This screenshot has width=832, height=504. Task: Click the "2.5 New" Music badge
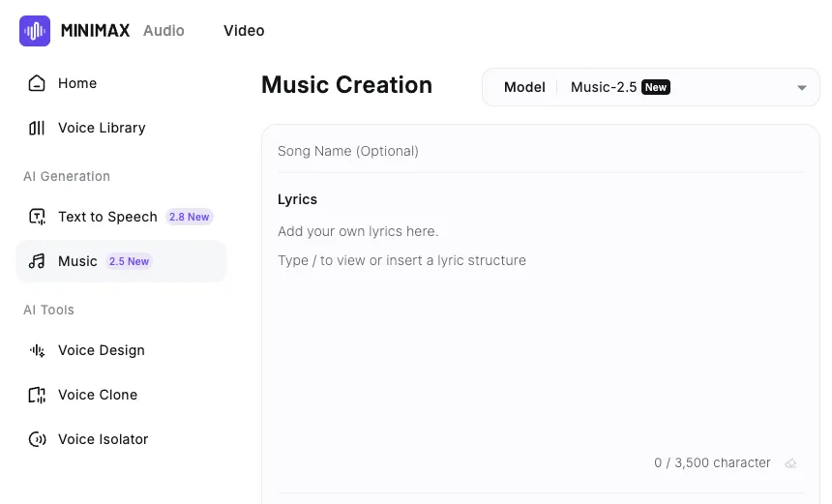[129, 261]
